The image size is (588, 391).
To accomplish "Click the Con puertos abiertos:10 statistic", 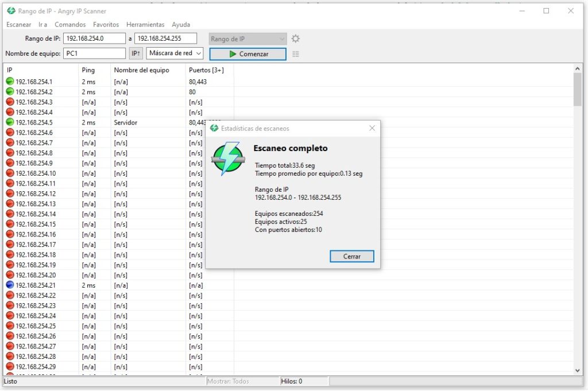I will pos(288,230).
